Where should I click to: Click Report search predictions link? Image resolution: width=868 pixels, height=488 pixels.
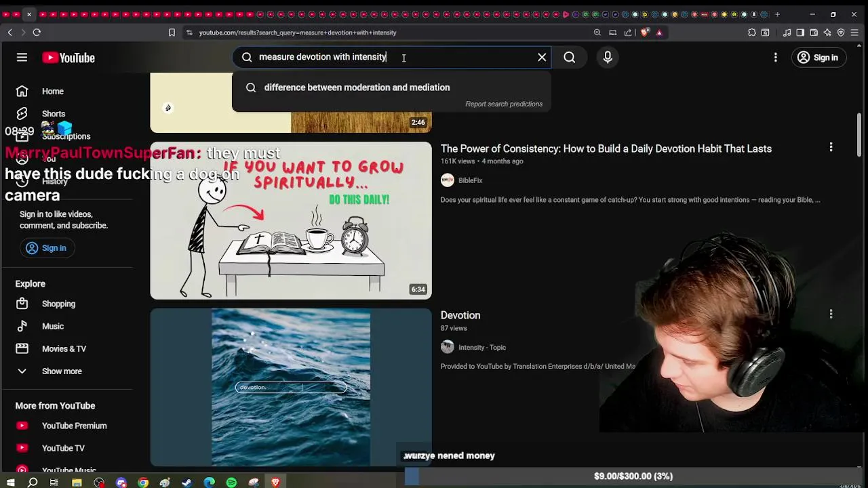pyautogui.click(x=504, y=104)
